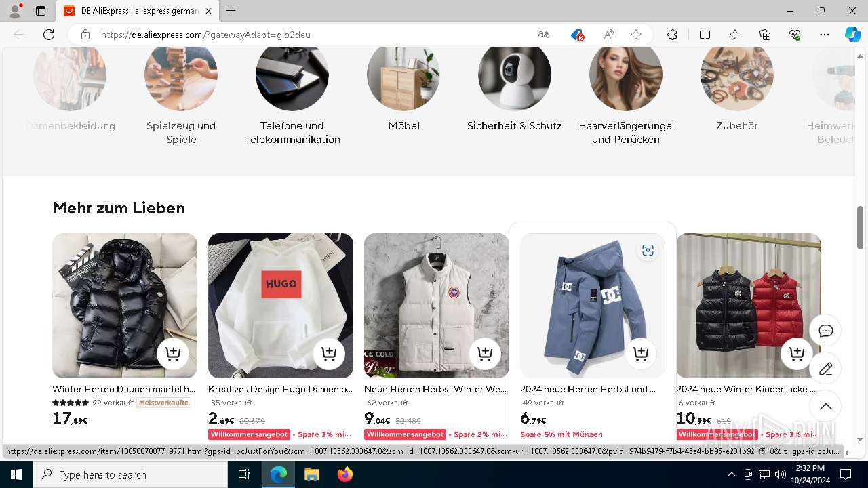Click the address bar URL

(205, 35)
